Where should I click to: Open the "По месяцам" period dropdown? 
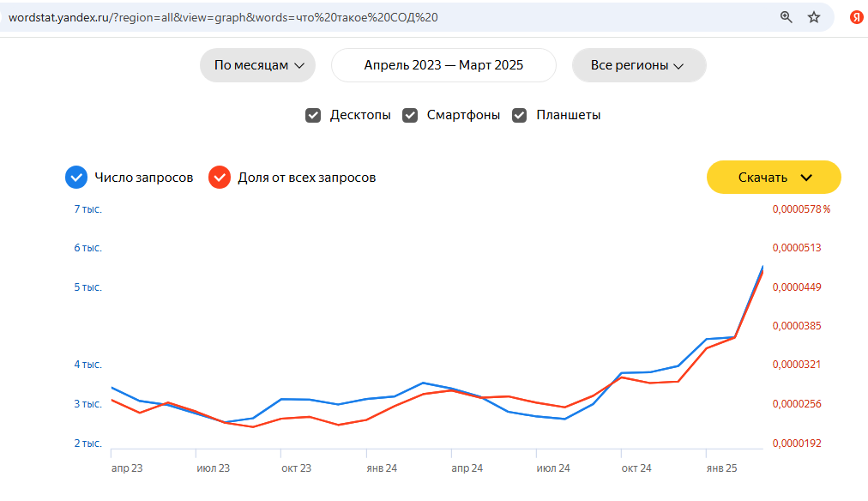point(258,65)
